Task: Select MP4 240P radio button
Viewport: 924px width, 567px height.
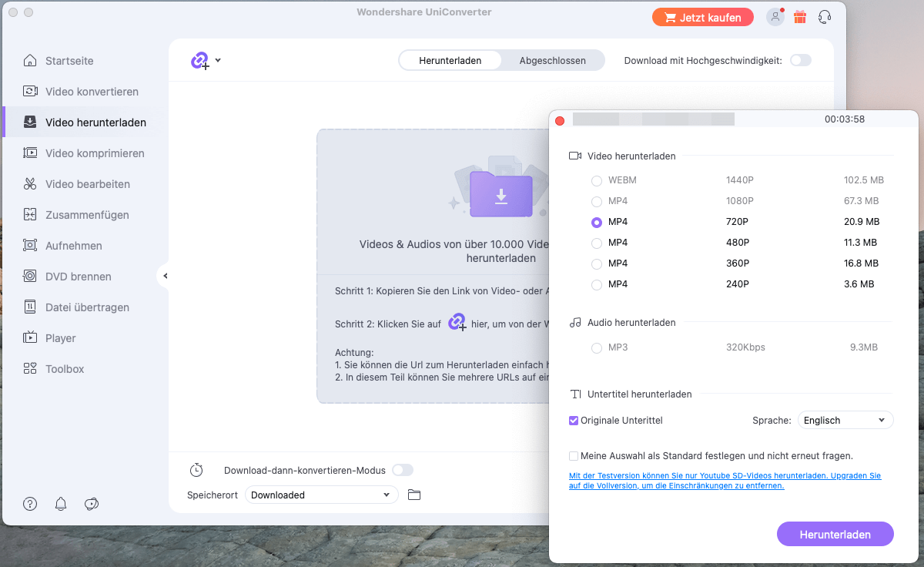Action: [597, 284]
